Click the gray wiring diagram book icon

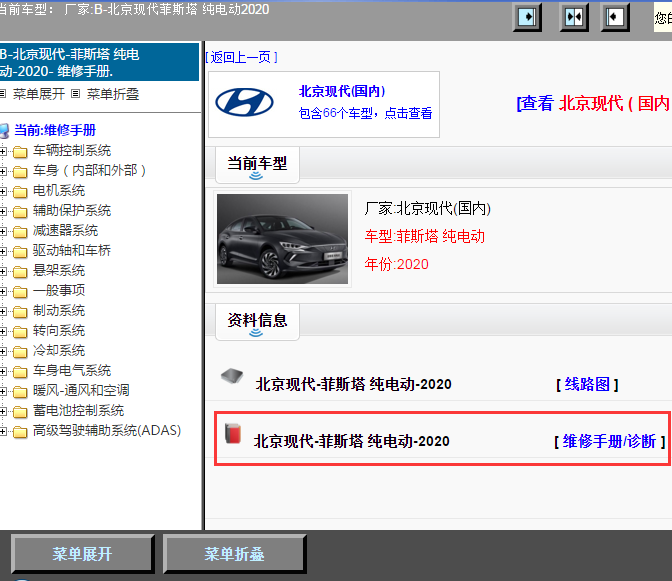coord(232,376)
